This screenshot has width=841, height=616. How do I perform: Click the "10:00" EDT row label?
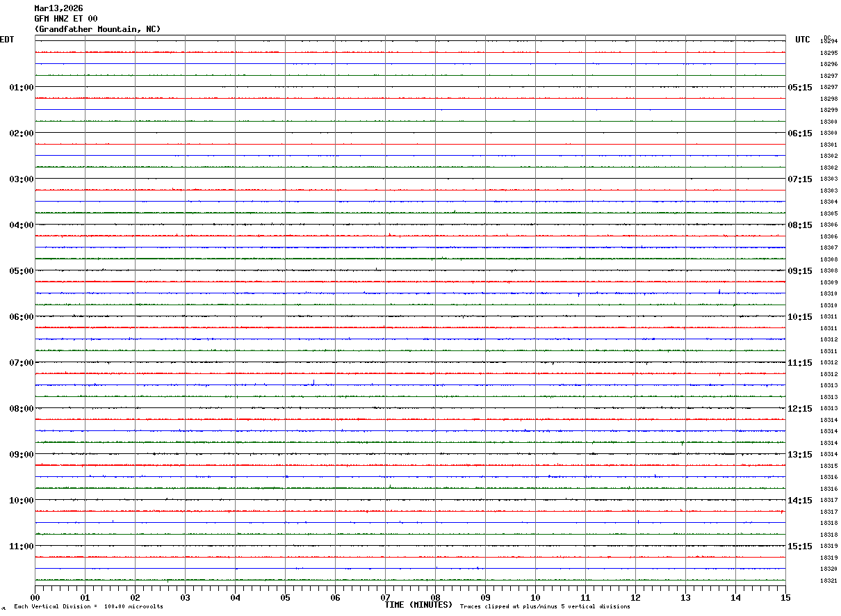22,501
